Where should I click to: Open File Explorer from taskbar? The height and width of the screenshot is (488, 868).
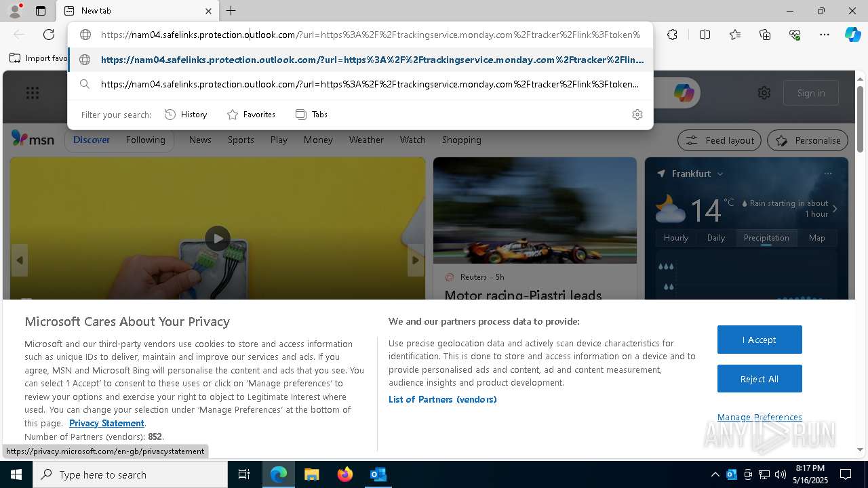pyautogui.click(x=311, y=474)
